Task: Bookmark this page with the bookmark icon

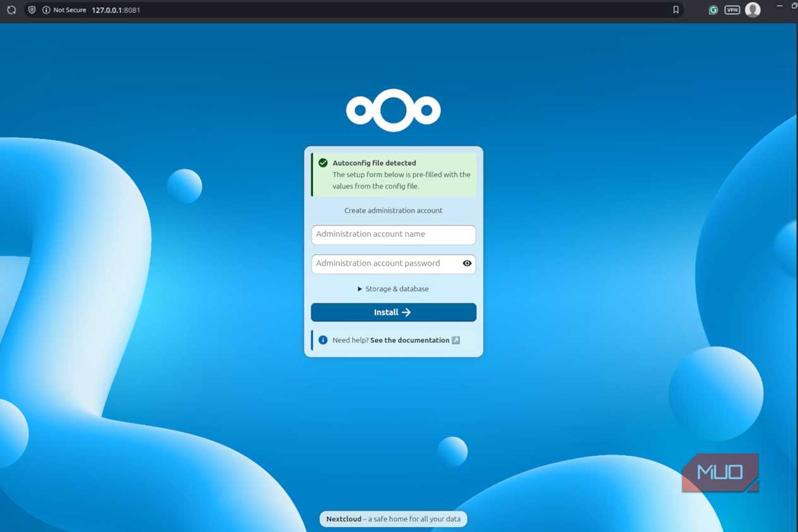Action: click(676, 10)
